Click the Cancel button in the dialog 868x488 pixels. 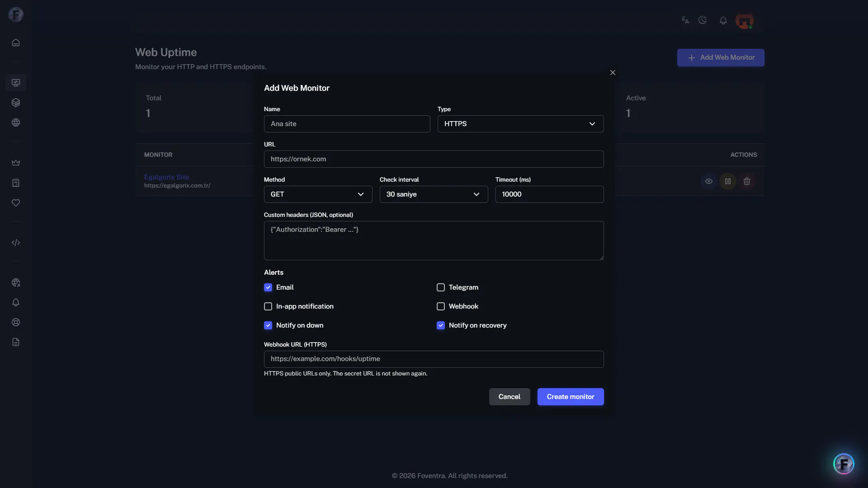pyautogui.click(x=509, y=397)
